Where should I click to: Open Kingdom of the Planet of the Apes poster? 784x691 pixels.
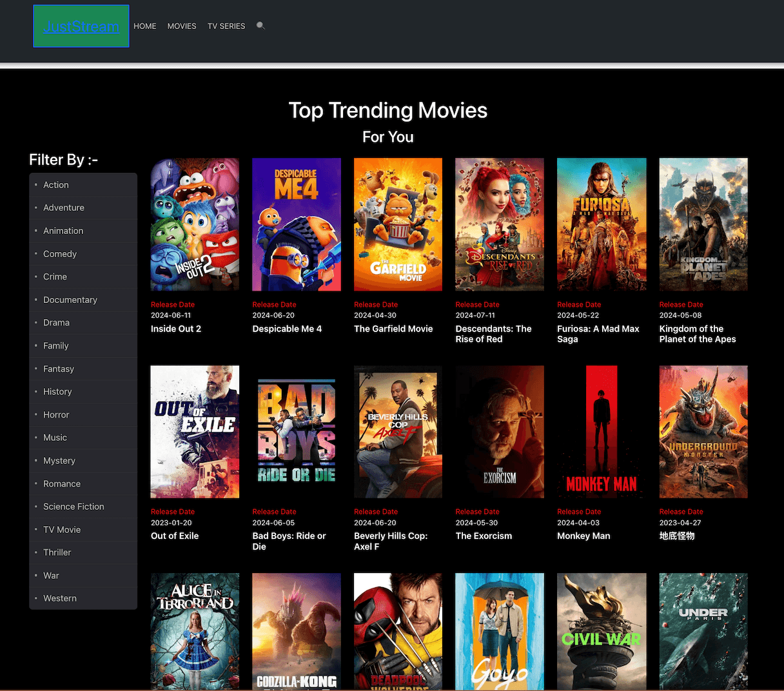tap(703, 224)
